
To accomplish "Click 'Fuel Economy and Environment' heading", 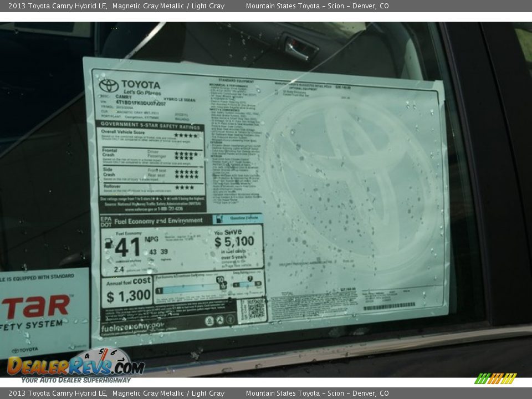I will (x=158, y=221).
